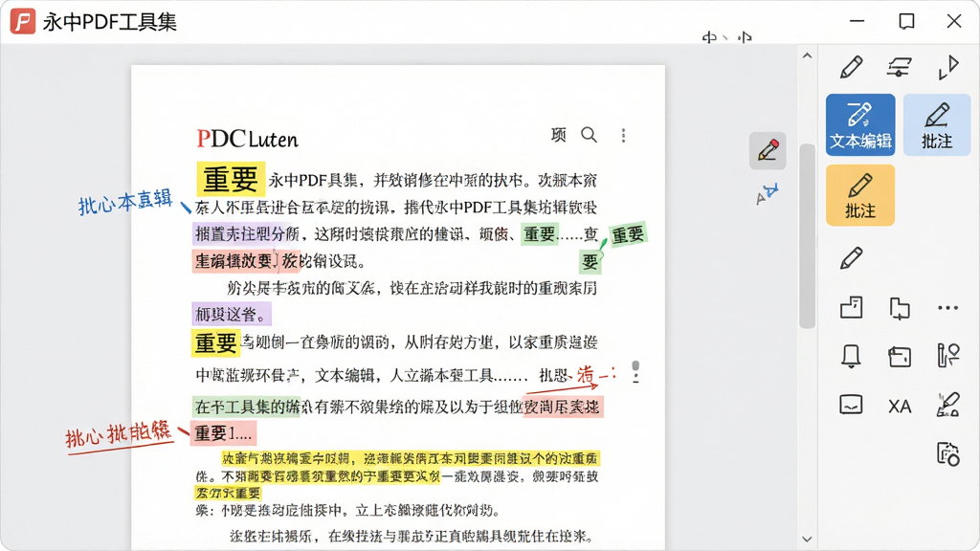Maximize the 永中PDF工具集 window
The width and height of the screenshot is (980, 551).
[906, 21]
